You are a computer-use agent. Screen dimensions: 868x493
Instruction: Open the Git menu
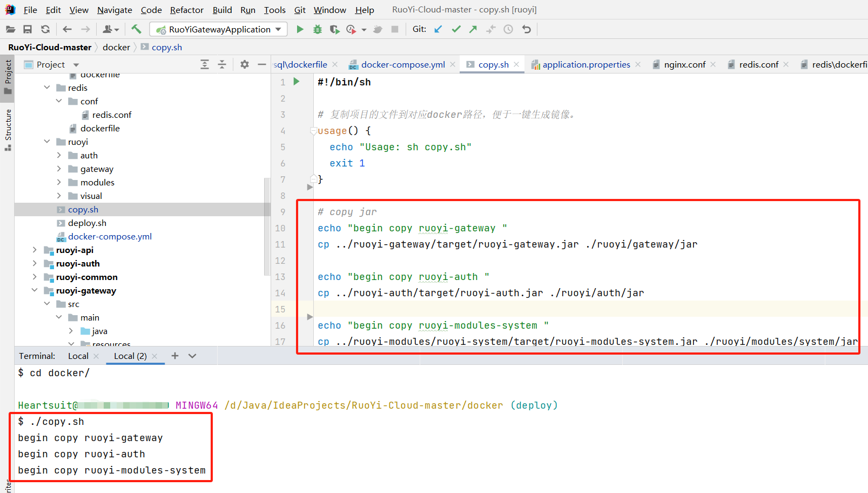[300, 10]
